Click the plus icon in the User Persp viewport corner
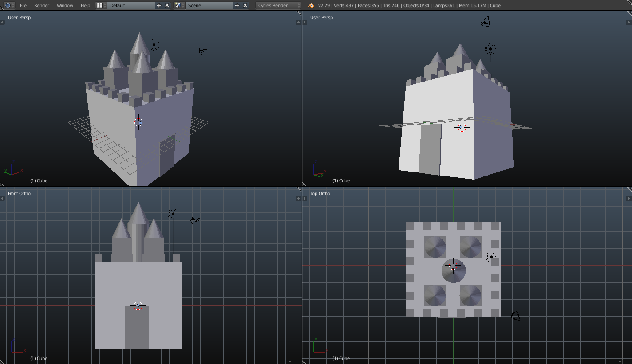The height and width of the screenshot is (364, 632). pyautogui.click(x=298, y=22)
